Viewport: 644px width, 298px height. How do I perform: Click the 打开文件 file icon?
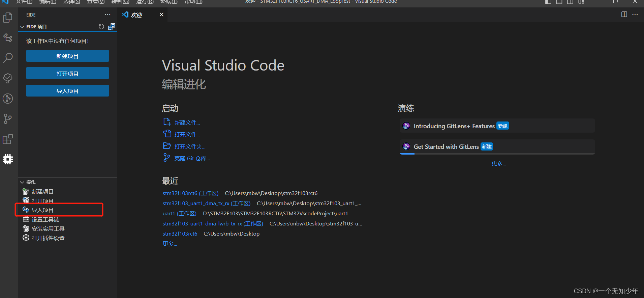click(x=167, y=134)
